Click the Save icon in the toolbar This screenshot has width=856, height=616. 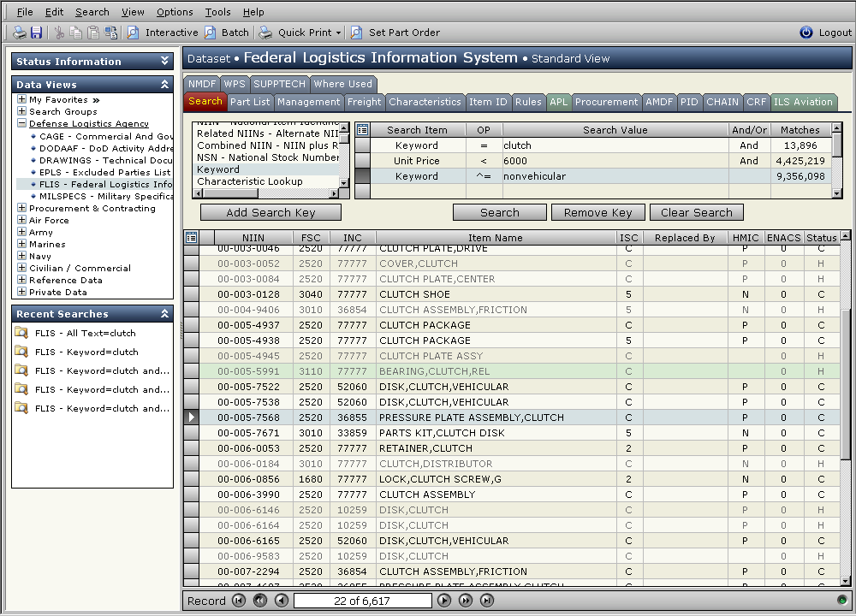[x=37, y=33]
